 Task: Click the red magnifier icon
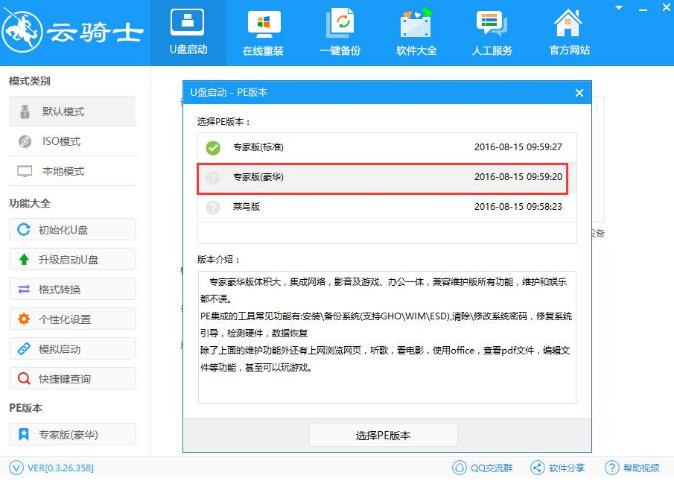(24, 379)
